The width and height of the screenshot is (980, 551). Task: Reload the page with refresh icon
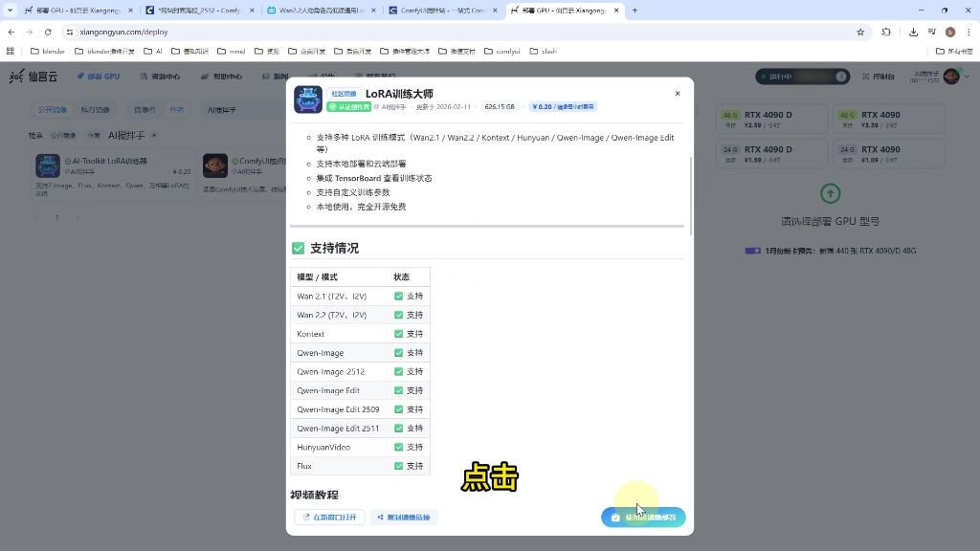coord(48,32)
